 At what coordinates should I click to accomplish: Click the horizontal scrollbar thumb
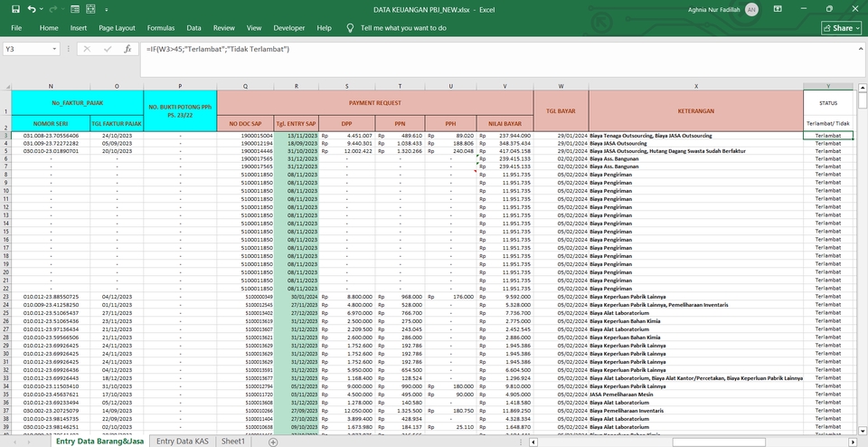point(719,442)
